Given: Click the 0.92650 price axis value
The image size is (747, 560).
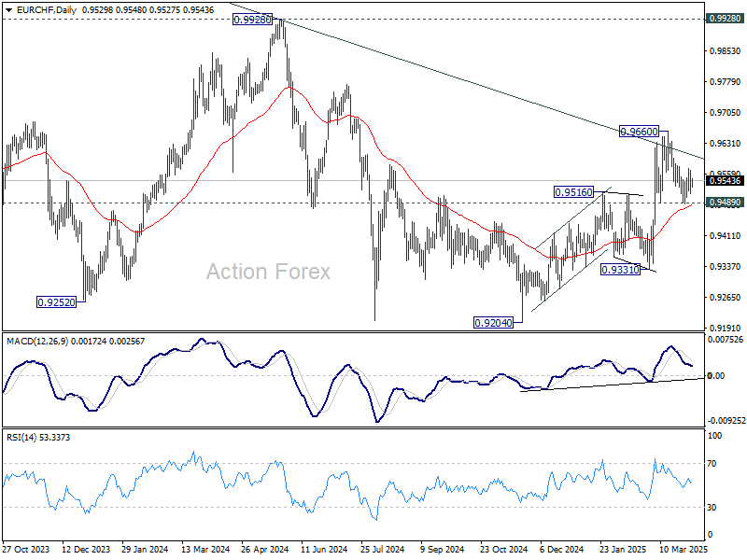Looking at the screenshot, I should tap(726, 297).
